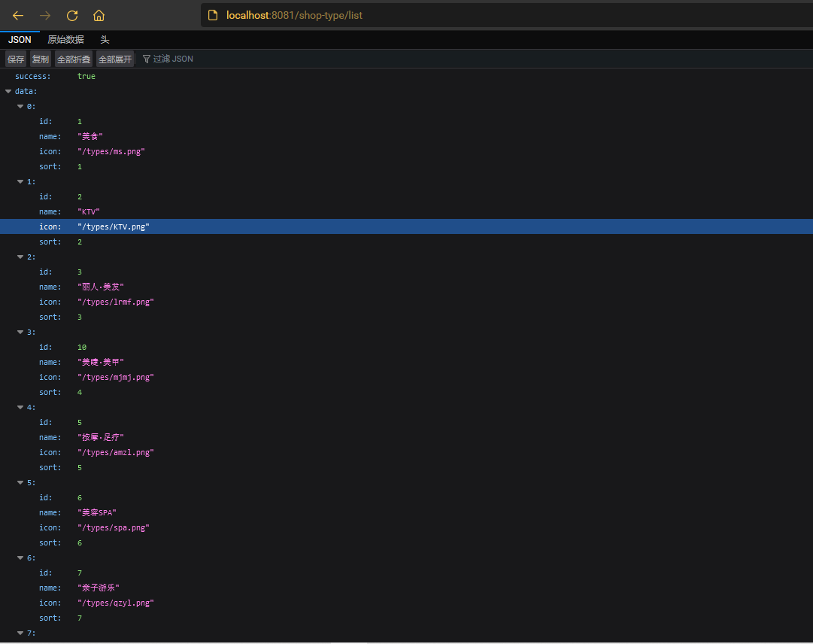813x644 pixels.
Task: Select the name "美食" row
Action: tap(406, 136)
